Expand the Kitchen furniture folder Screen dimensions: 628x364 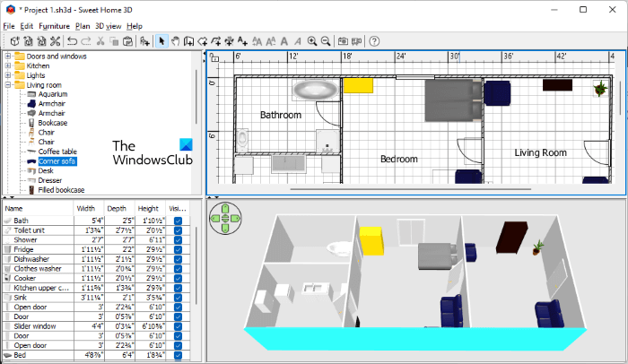(8, 65)
